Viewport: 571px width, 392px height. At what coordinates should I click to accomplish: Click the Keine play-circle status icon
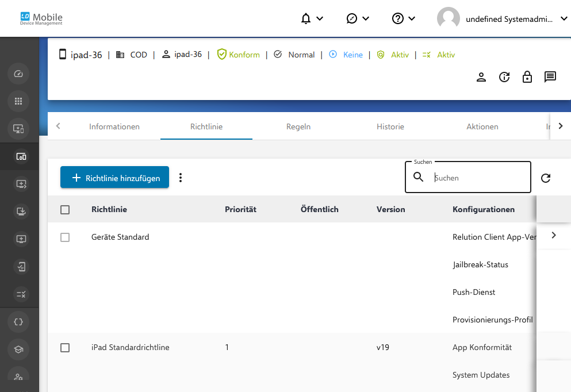333,55
